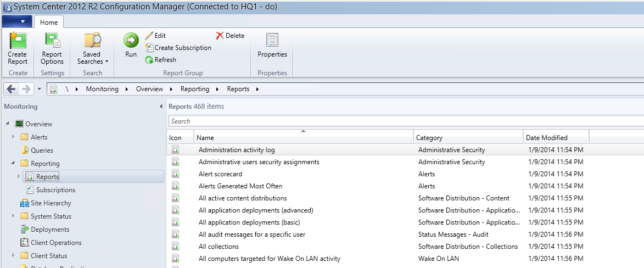This screenshot has height=268, width=644.
Task: Open Subscriptions node
Action: coord(55,190)
